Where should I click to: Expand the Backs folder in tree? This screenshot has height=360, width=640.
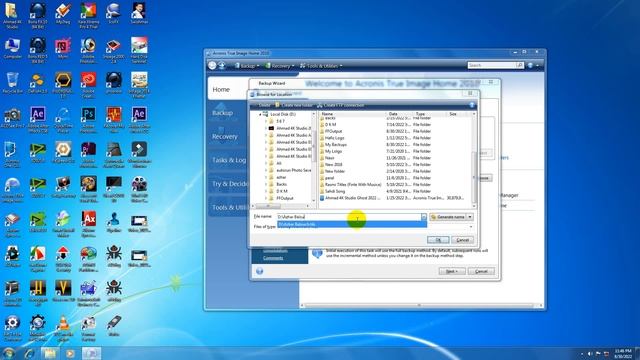pyautogui.click(x=266, y=184)
